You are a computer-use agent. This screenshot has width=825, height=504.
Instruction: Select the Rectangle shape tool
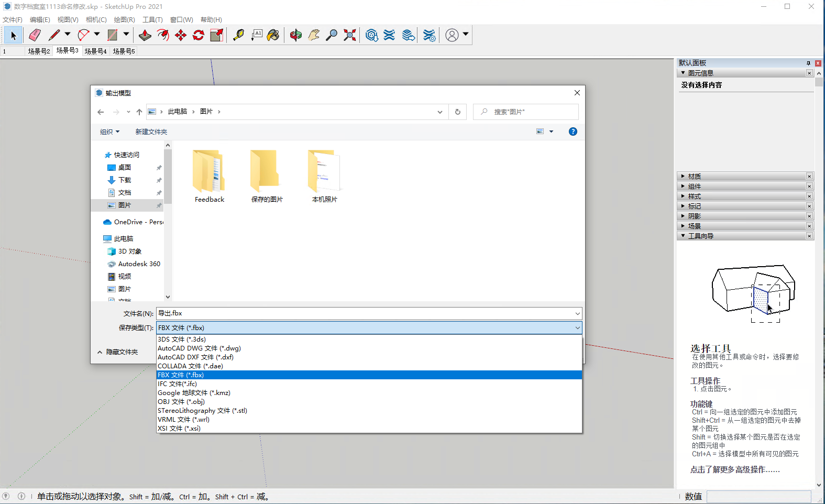pos(112,35)
